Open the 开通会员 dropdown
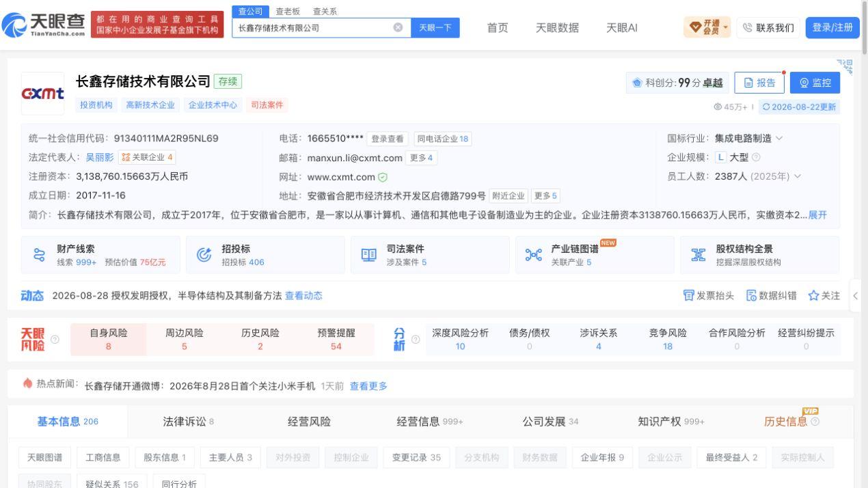 (707, 27)
